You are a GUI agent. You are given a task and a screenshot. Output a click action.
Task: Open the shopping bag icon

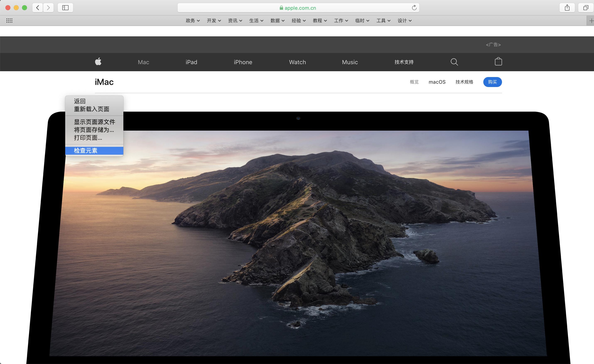(498, 62)
